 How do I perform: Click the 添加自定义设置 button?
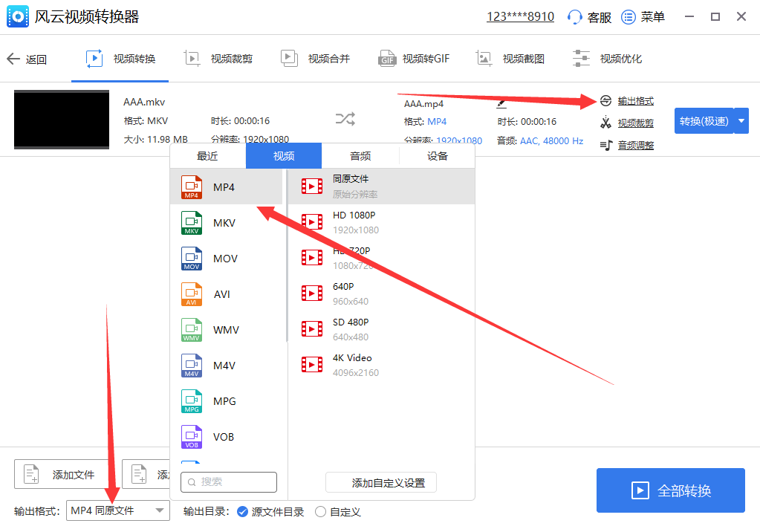tap(381, 482)
